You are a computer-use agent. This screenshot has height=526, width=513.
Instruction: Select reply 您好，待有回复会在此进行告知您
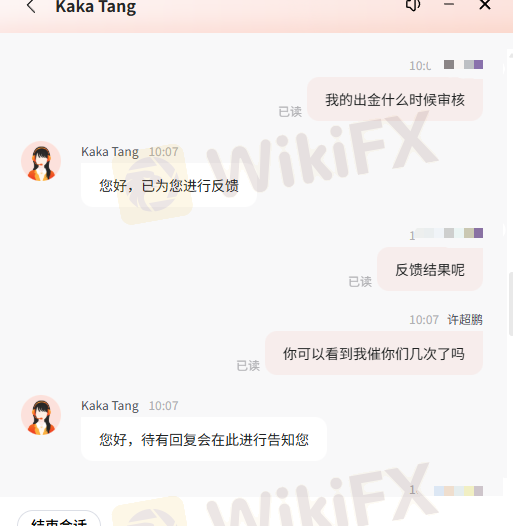(204, 439)
